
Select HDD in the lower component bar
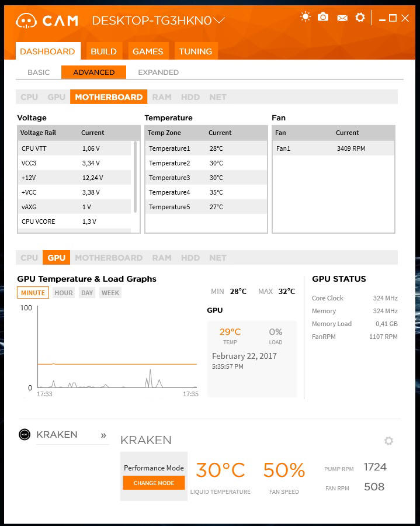click(x=190, y=258)
